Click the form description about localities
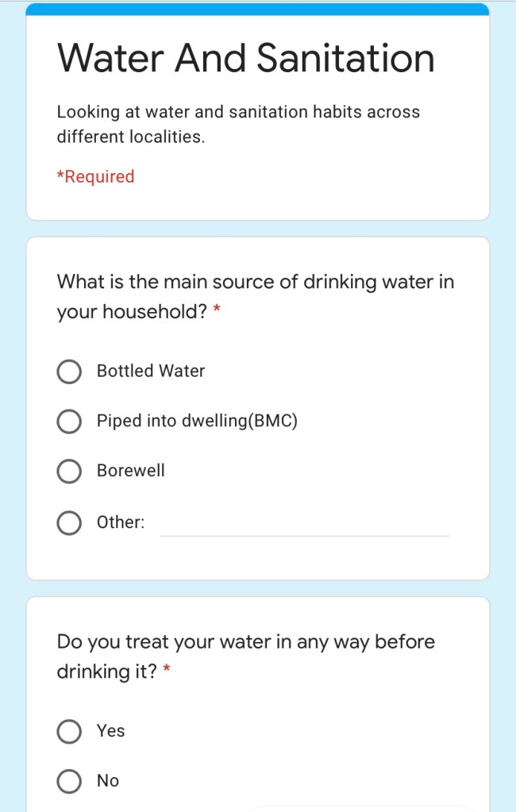This screenshot has height=812, width=516. 238,125
